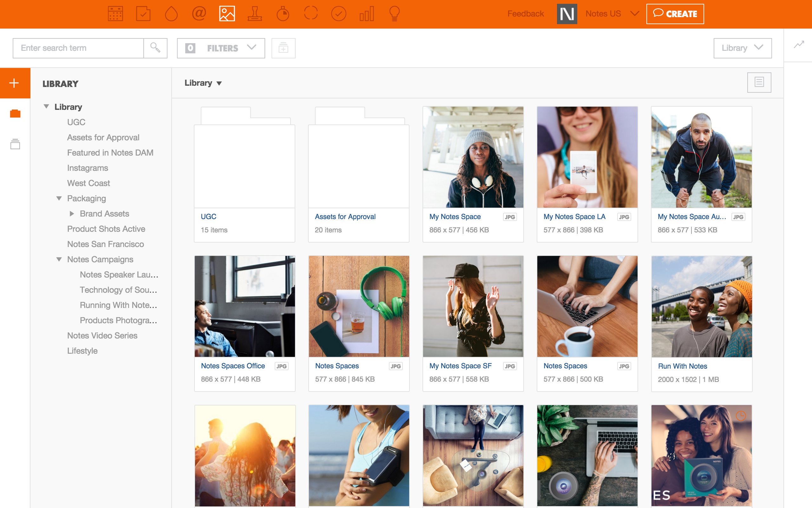The height and width of the screenshot is (508, 812).
Task: Click the circled checkmark icon
Action: click(338, 14)
